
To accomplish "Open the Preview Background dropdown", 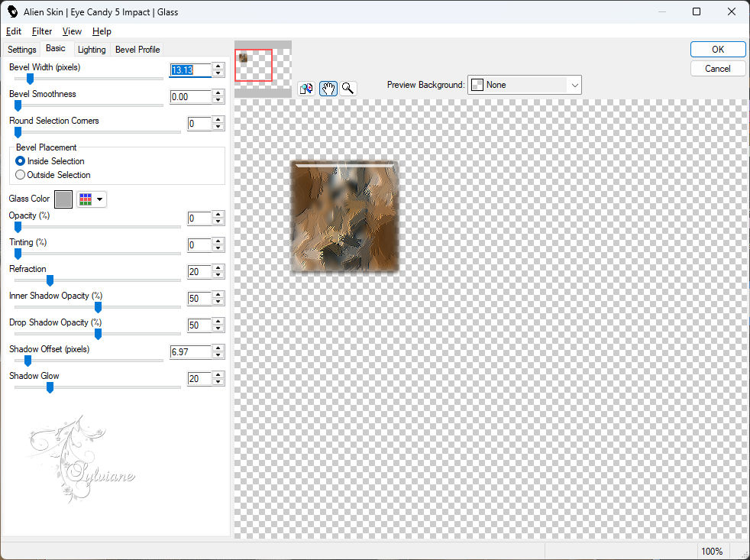I will coord(524,86).
